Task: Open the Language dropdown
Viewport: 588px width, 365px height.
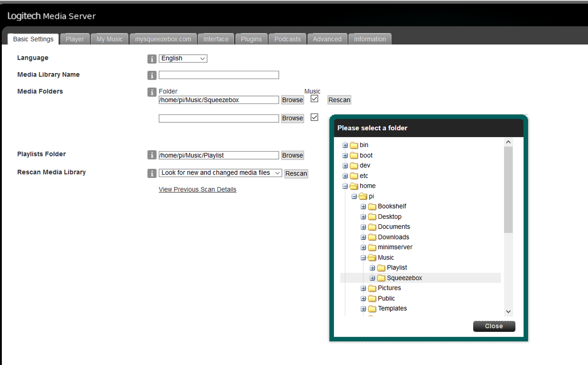Action: pyautogui.click(x=183, y=58)
